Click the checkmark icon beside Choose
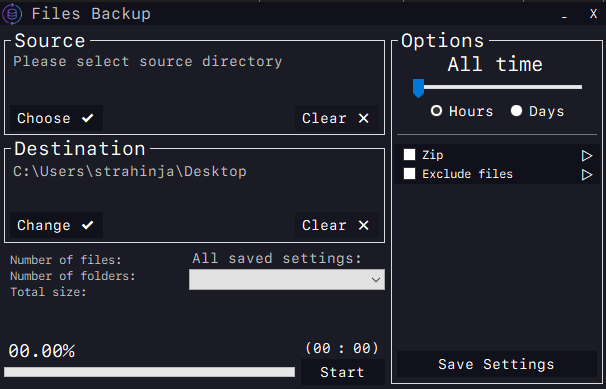The image size is (606, 389). pyautogui.click(x=88, y=118)
